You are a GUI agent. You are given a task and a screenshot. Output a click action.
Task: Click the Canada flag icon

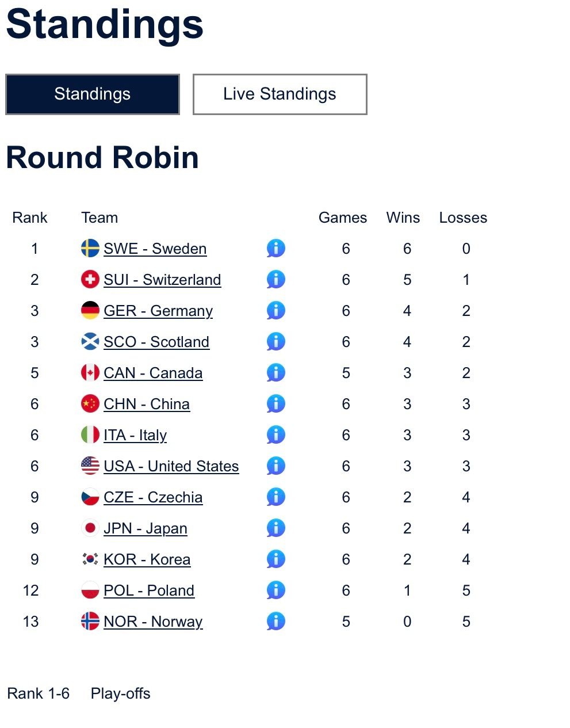90,373
